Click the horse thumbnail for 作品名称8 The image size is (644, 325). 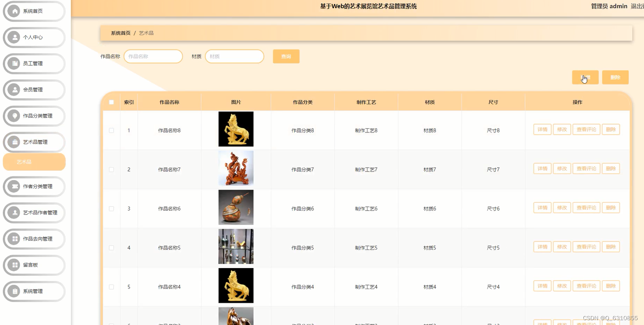tap(236, 129)
